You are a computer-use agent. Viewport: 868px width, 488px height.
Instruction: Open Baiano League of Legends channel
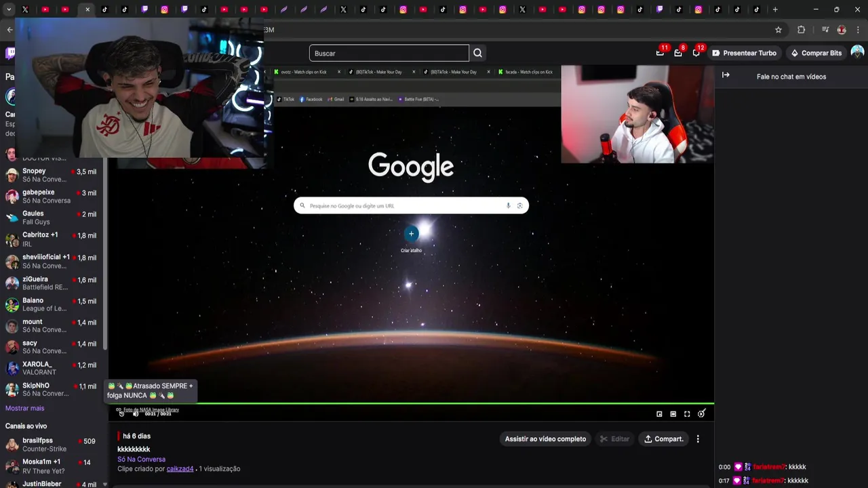(x=53, y=304)
